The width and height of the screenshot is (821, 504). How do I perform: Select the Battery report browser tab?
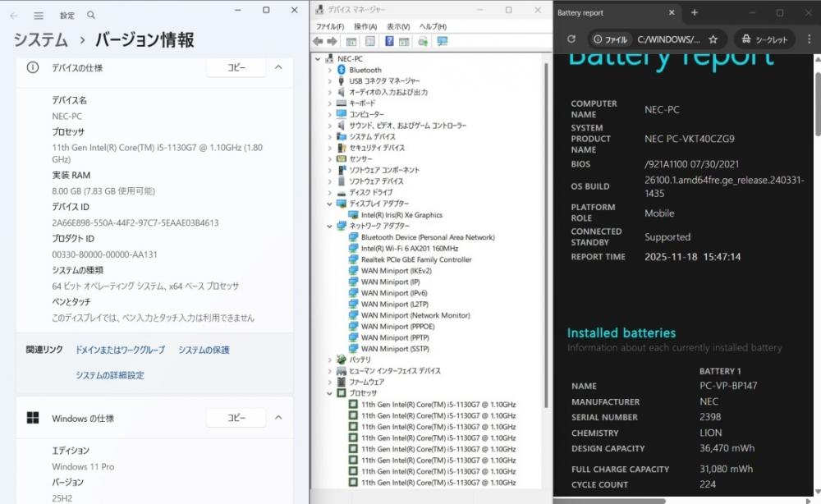[x=611, y=12]
